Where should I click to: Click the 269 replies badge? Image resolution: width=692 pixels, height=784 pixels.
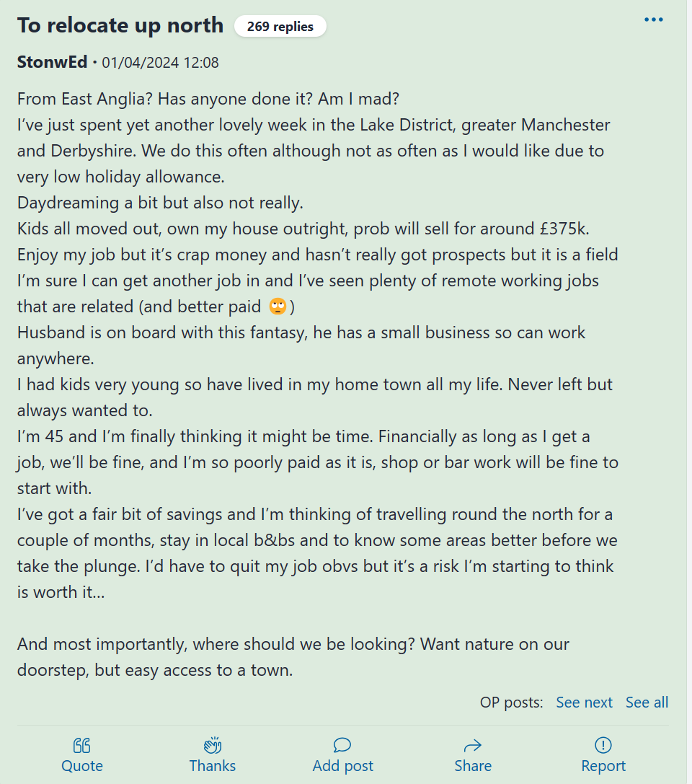pos(280,27)
